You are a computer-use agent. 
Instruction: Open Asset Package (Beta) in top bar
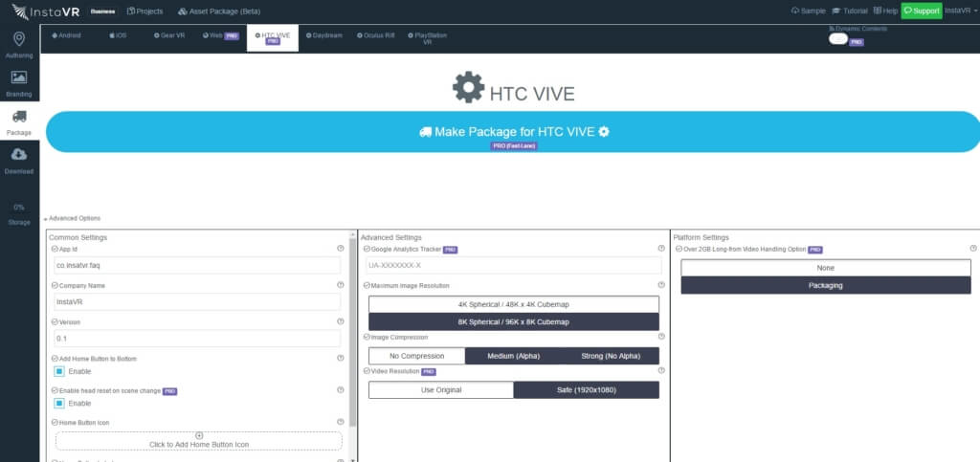[219, 11]
